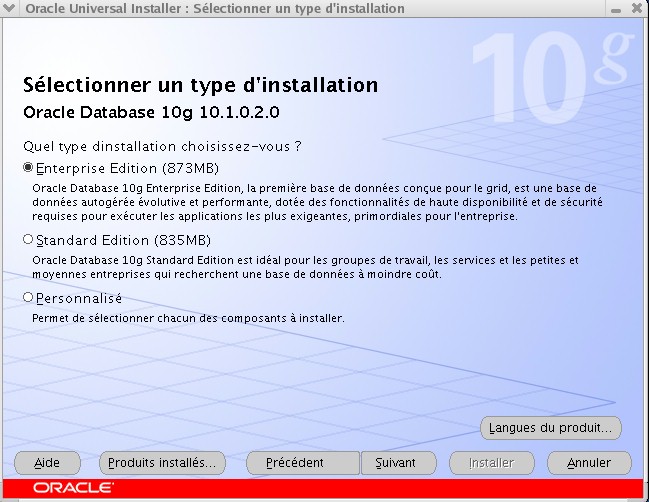The height and width of the screenshot is (502, 649).
Task: Click heading "Sélectionner un type d'installation"
Action: tap(201, 85)
